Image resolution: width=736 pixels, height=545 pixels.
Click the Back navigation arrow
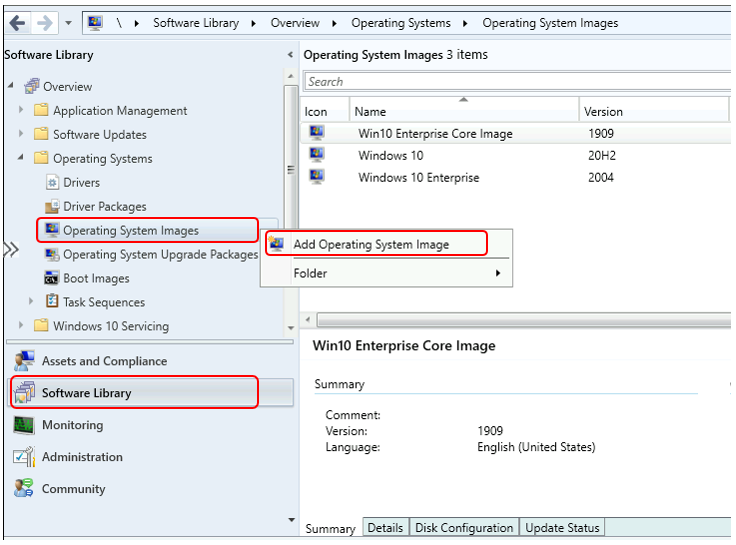[17, 23]
